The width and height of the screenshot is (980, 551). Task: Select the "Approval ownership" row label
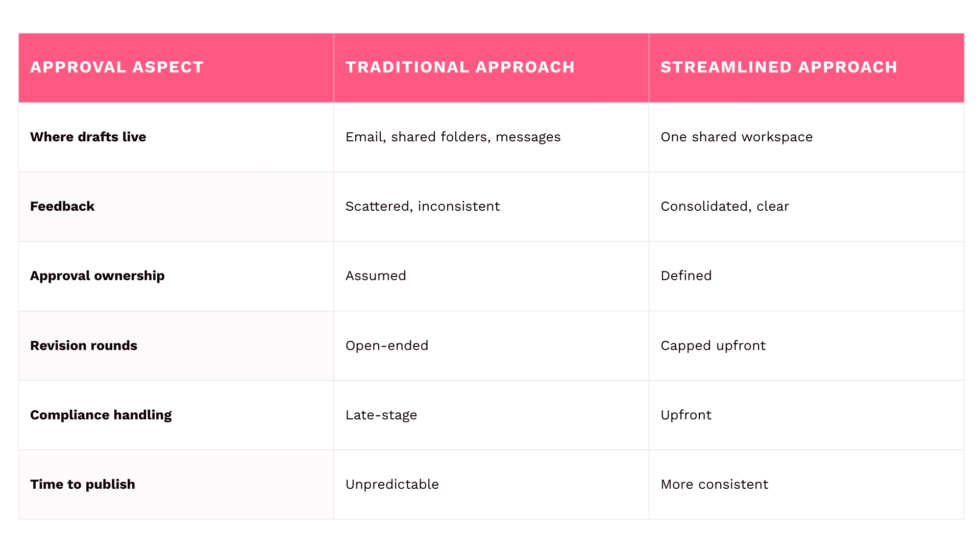tap(97, 275)
